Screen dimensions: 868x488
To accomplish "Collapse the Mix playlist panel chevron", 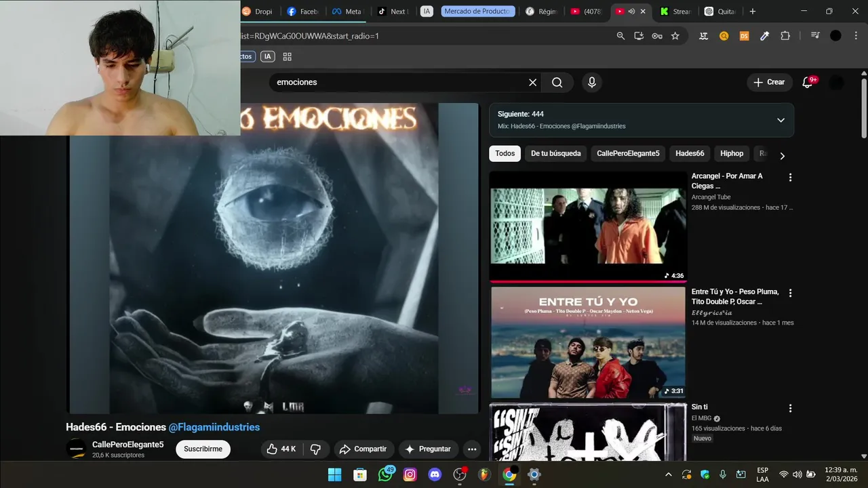I will [781, 120].
